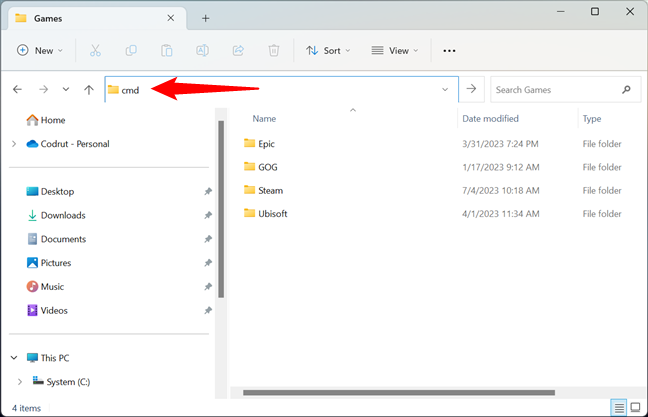Viewport: 648px width, 417px height.
Task: Click the file list horizontal scrollbar
Action: point(399,393)
